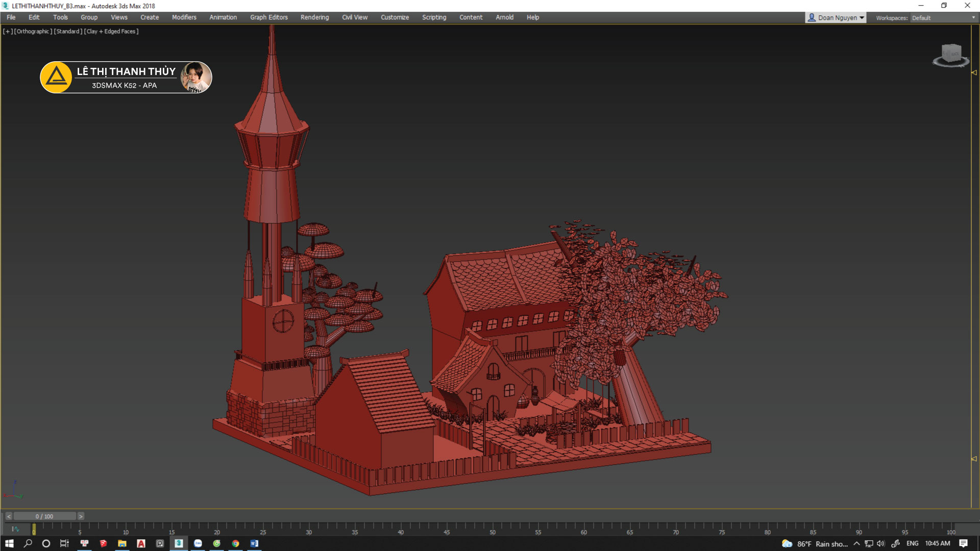Click the 3ds Max taskbar icon

179,543
